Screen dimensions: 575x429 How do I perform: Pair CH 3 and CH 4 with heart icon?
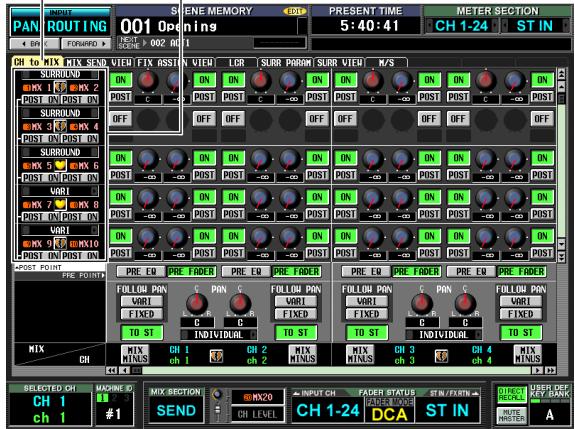441,355
